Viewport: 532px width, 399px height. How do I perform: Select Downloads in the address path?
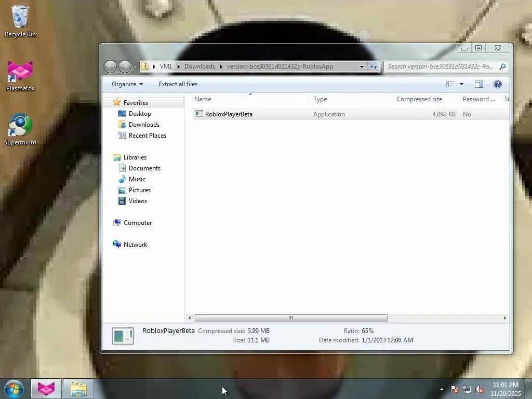(199, 66)
